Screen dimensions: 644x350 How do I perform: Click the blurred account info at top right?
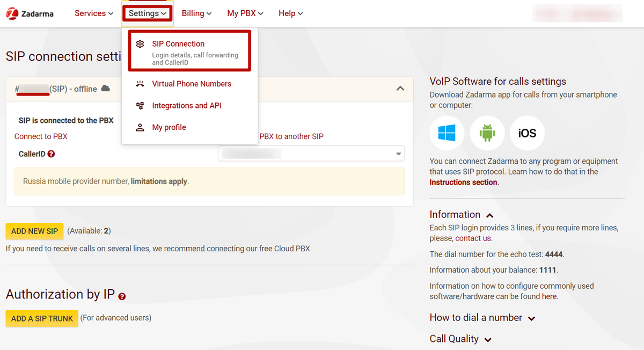(x=577, y=13)
